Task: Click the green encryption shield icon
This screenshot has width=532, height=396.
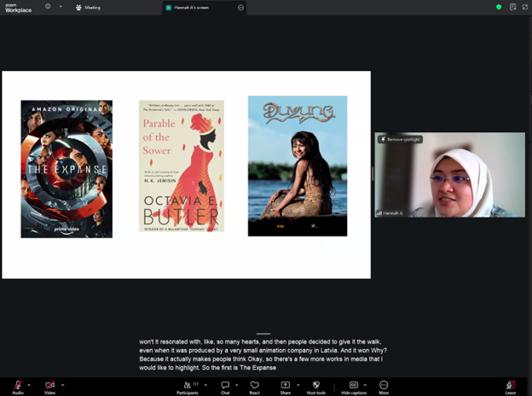Action: (499, 7)
